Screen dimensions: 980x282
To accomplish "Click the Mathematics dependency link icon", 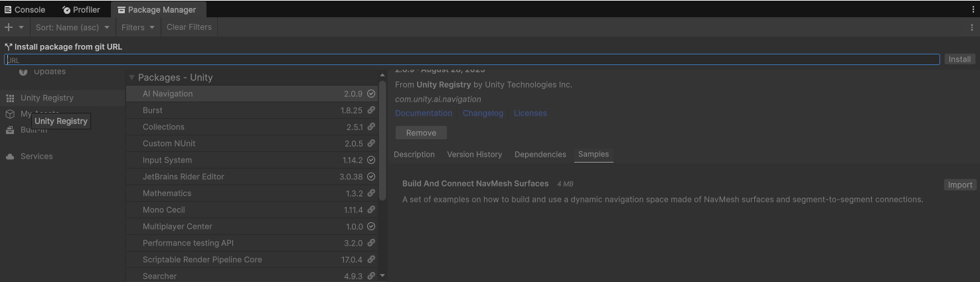I will click(x=371, y=193).
